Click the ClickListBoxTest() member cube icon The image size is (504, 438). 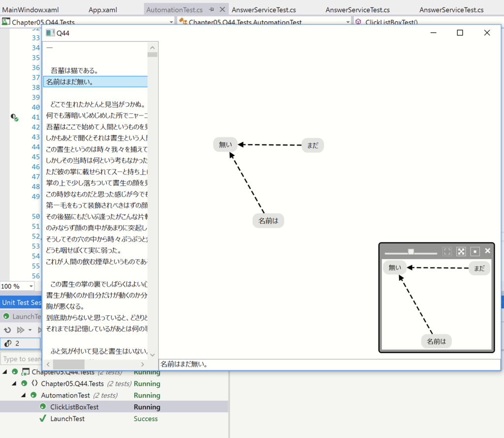(x=358, y=22)
